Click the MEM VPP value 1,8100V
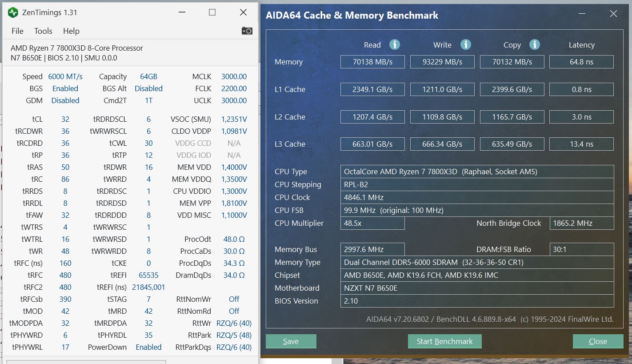 pos(234,203)
